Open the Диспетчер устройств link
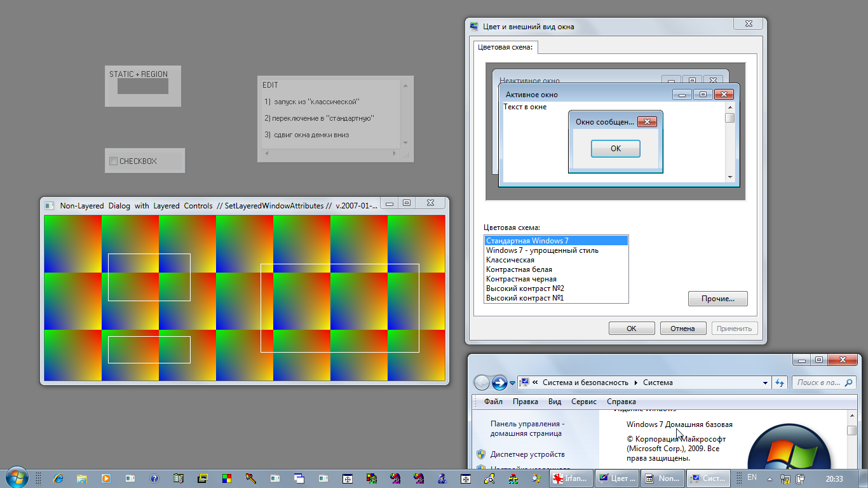This screenshot has height=488, width=868. click(527, 454)
